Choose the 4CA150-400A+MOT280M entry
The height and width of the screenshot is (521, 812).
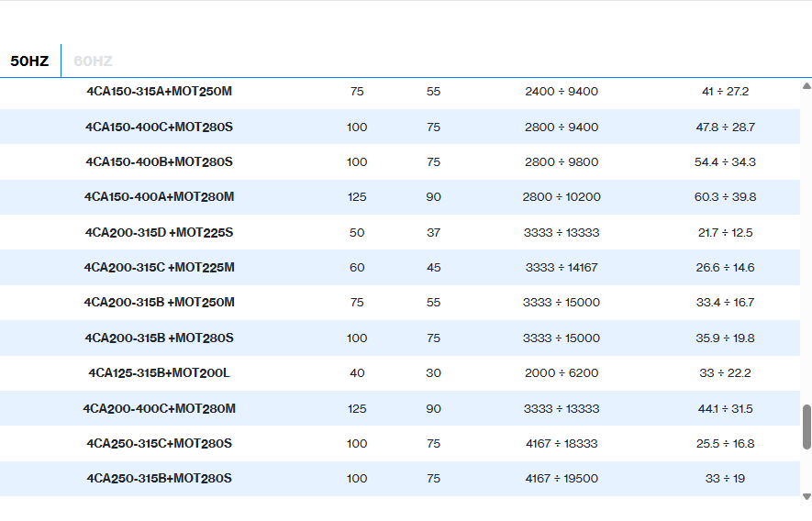[x=159, y=197]
